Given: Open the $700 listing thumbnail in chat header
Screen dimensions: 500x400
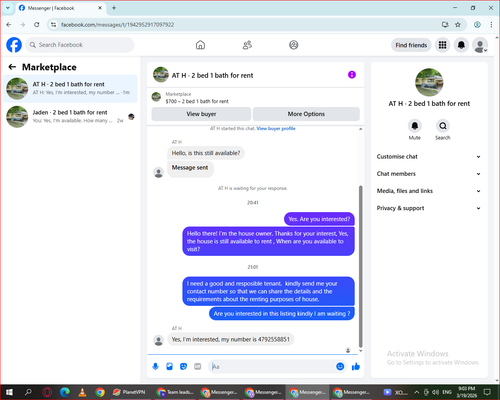Looking at the screenshot, I should click(x=156, y=97).
